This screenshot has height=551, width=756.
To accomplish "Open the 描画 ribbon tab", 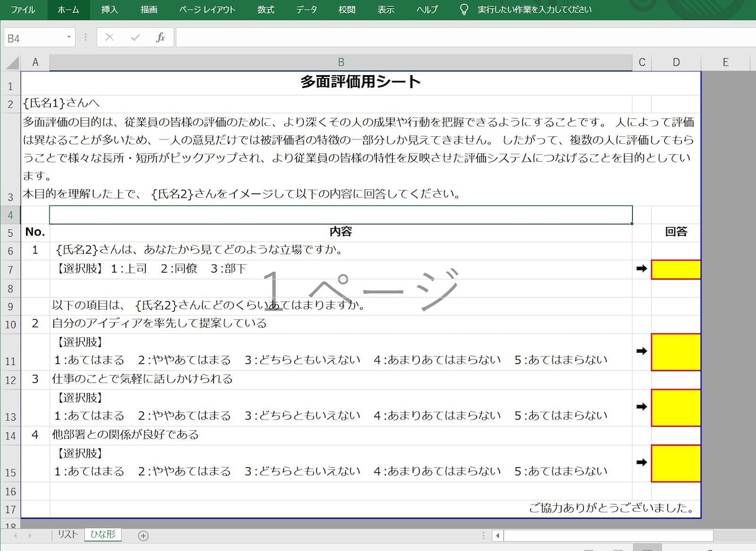I will [149, 9].
